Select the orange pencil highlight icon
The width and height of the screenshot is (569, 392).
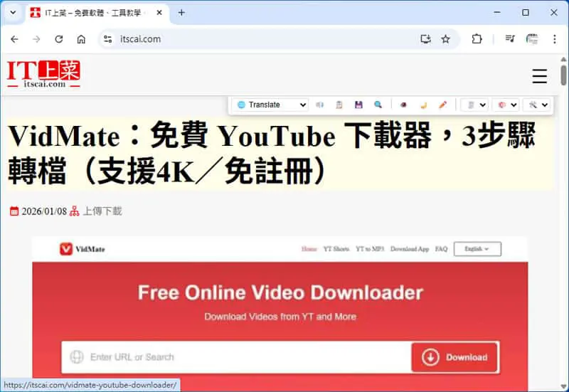click(442, 105)
